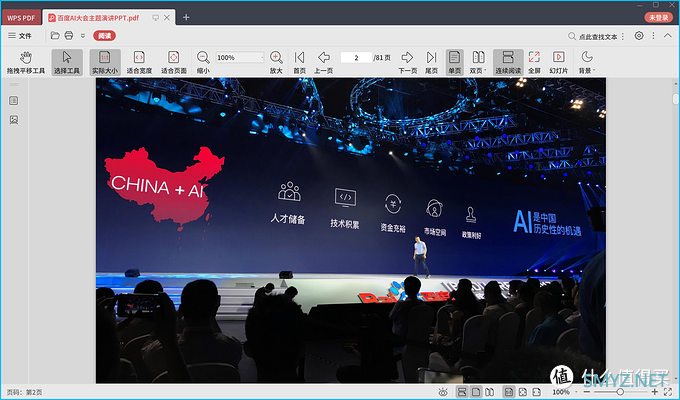The width and height of the screenshot is (680, 400).
Task: Open search options dots beside search box
Action: click(x=623, y=36)
